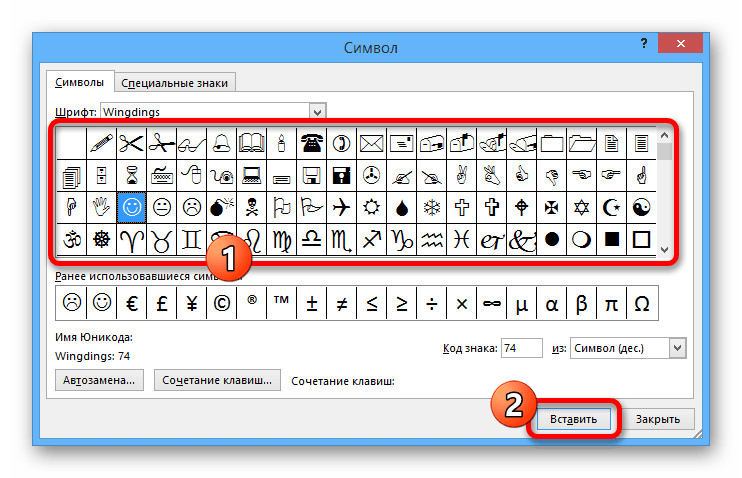Choose the infinity sign from recently used

click(491, 303)
